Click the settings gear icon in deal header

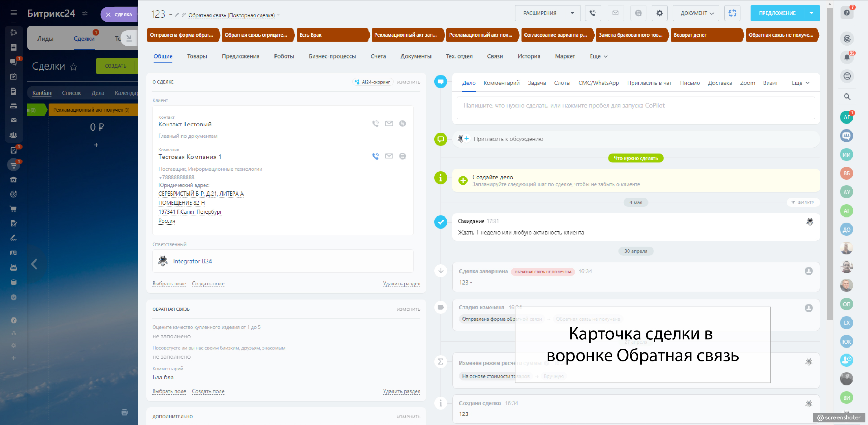pos(659,13)
